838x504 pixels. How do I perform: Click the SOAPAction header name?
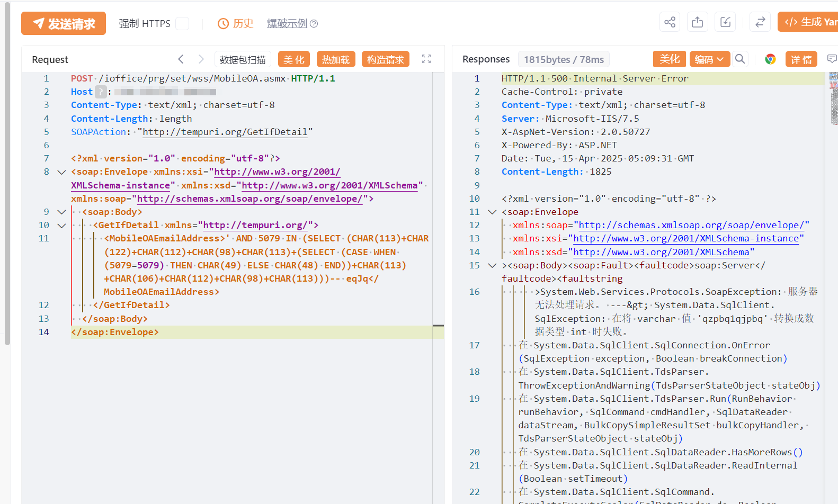coord(99,132)
